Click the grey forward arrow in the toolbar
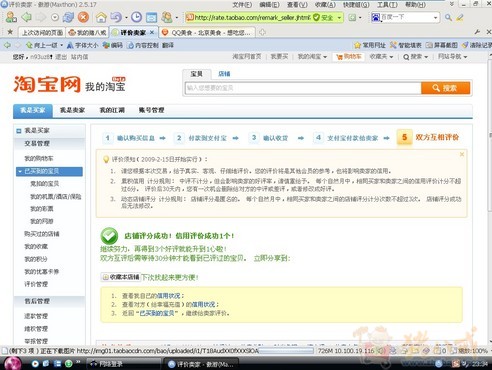This screenshot has width=492, height=370. (41, 17)
